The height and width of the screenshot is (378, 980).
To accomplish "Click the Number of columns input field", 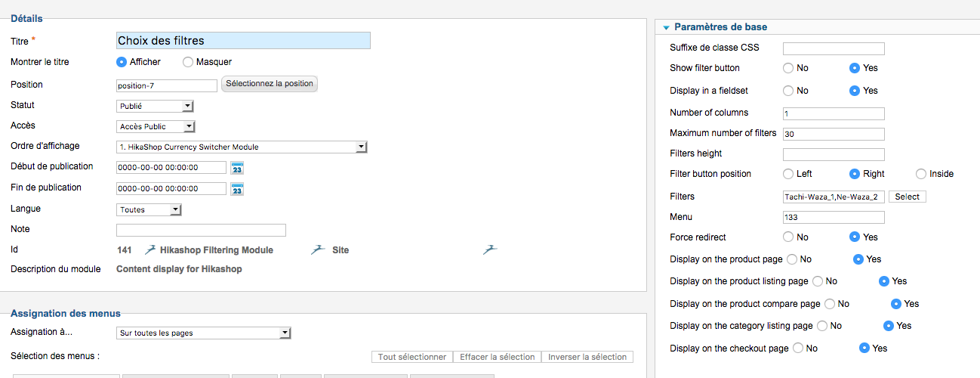I will [834, 114].
